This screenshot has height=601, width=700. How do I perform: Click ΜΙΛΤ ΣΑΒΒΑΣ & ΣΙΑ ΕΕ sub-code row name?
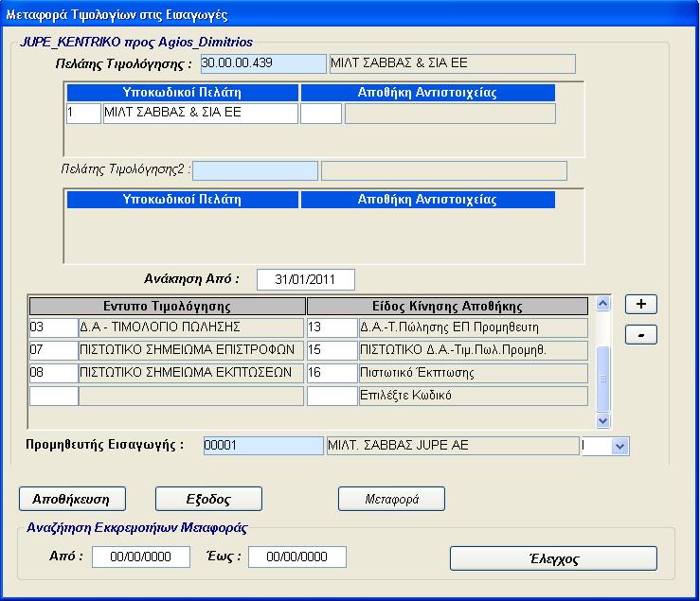click(x=201, y=114)
